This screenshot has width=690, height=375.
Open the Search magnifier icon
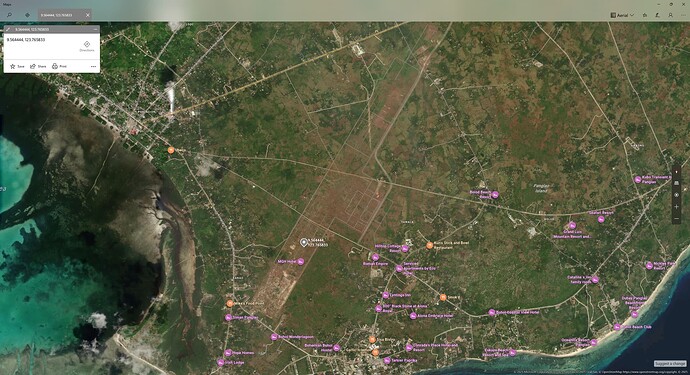9,15
